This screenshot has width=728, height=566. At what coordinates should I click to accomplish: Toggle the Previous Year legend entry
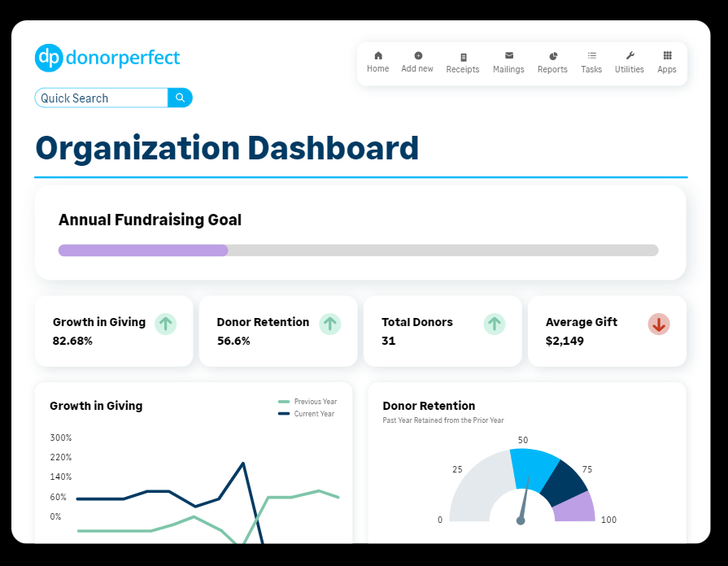[307, 402]
